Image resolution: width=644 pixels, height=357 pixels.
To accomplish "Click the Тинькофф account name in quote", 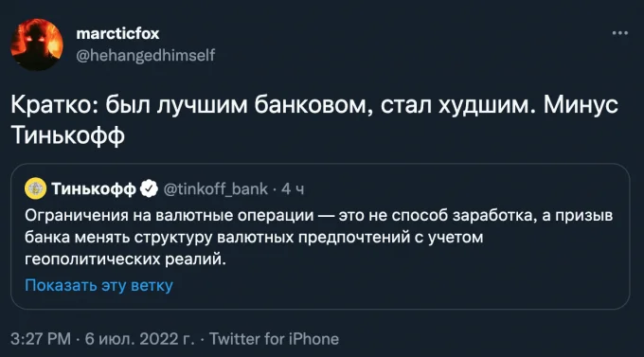I will tap(94, 189).
